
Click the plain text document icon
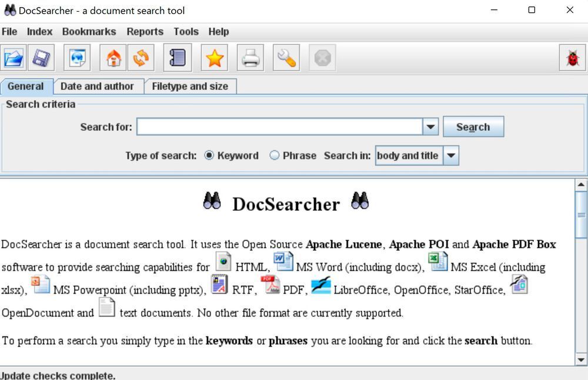(x=107, y=307)
